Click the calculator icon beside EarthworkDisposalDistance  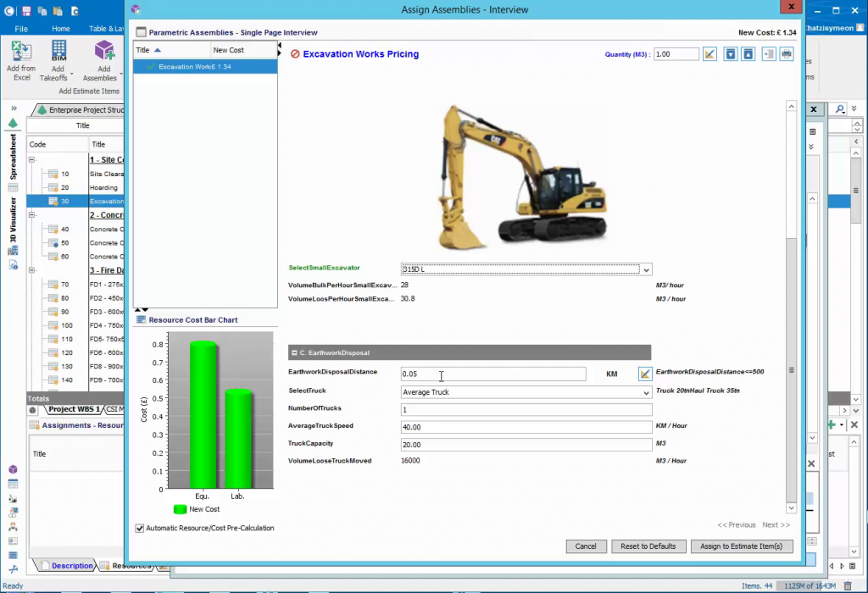[x=645, y=374]
